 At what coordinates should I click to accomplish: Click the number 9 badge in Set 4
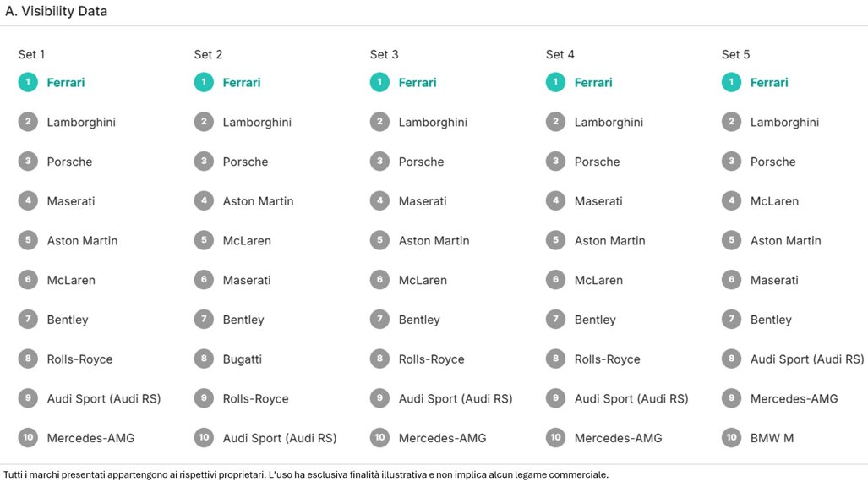click(555, 398)
